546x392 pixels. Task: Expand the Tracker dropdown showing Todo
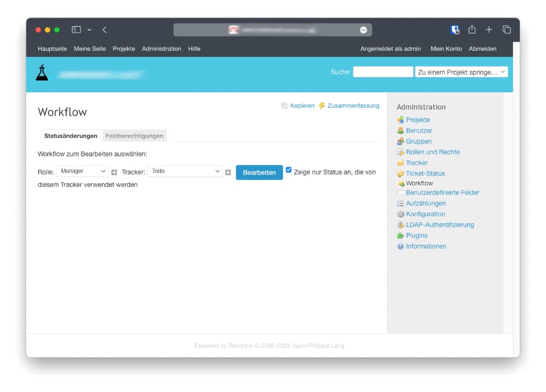[x=185, y=171]
